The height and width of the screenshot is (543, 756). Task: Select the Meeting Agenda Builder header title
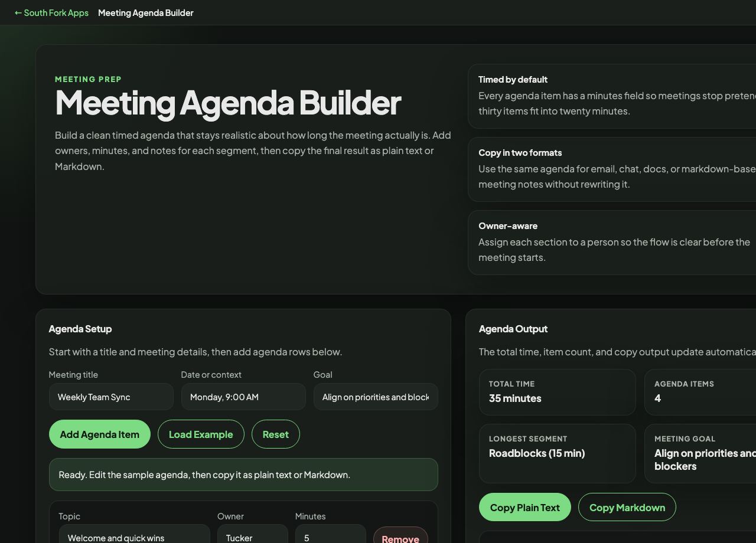(x=146, y=12)
